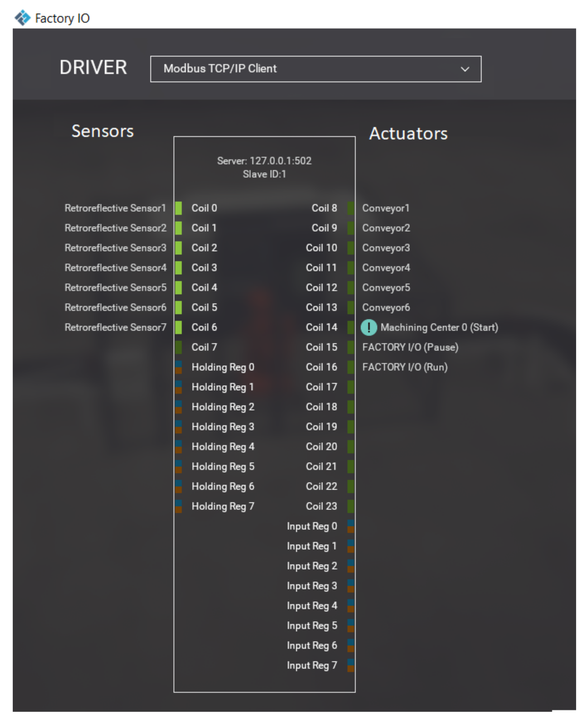Click the Machining Center warning icon
Viewport: 588px width, 723px height.
coord(368,328)
